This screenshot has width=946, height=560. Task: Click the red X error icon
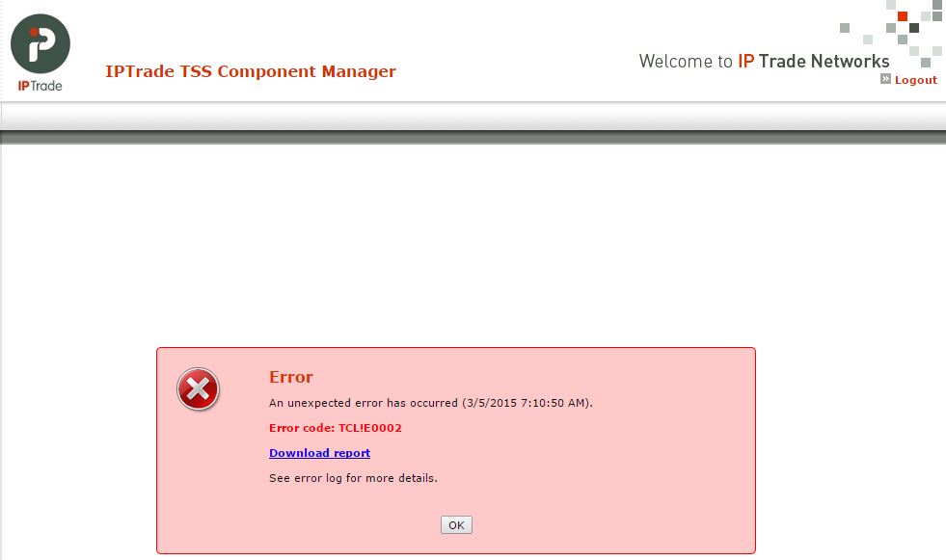pos(198,388)
